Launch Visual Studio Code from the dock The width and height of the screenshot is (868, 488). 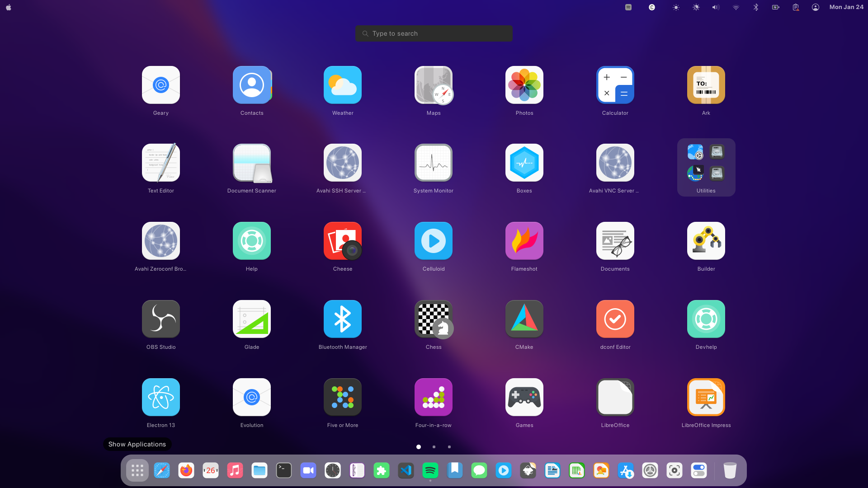[406, 471]
